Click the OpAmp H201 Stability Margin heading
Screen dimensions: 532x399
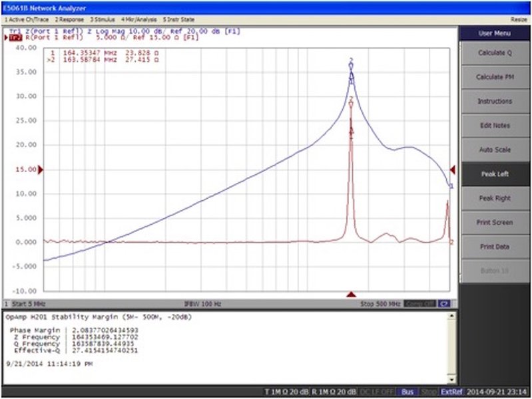99,317
